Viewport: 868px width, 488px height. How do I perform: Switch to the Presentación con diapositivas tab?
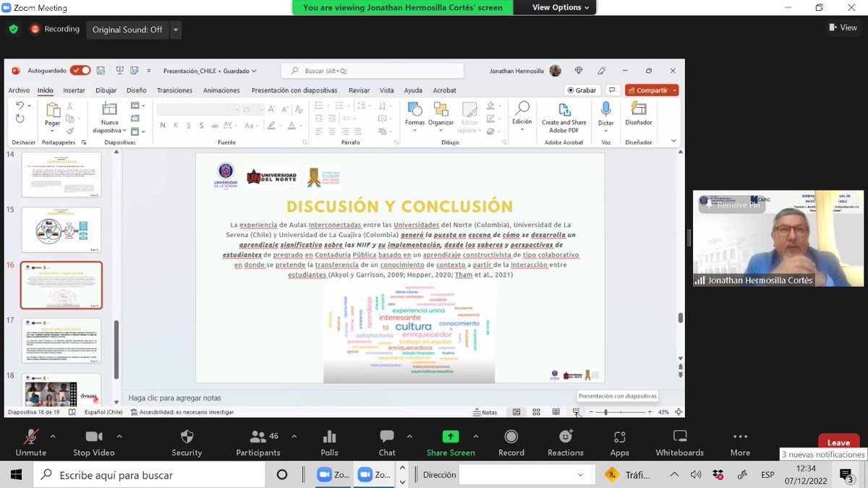coord(294,90)
